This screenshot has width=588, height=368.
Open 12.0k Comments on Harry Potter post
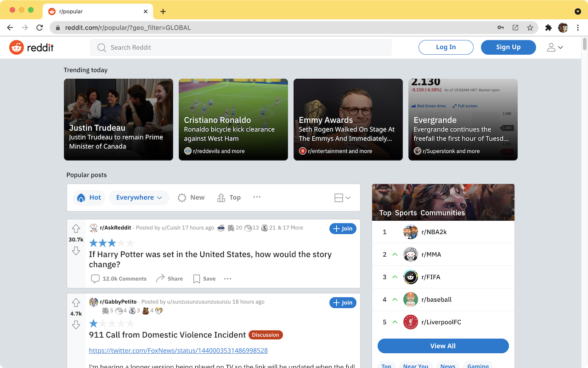[x=119, y=279]
